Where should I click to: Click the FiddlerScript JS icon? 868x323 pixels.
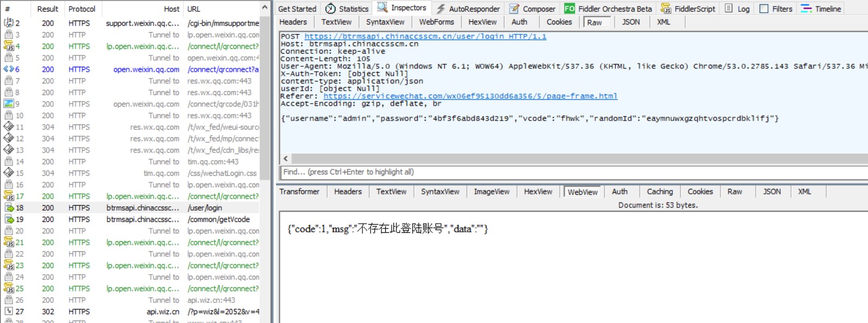coord(666,9)
